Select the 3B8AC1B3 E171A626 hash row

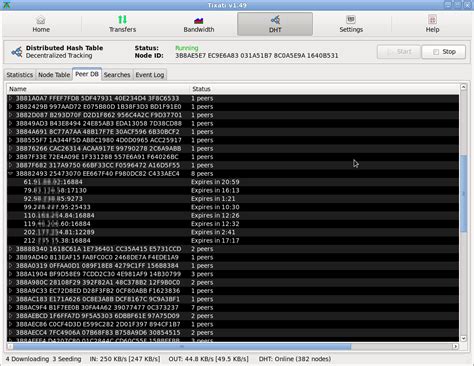pos(233,299)
